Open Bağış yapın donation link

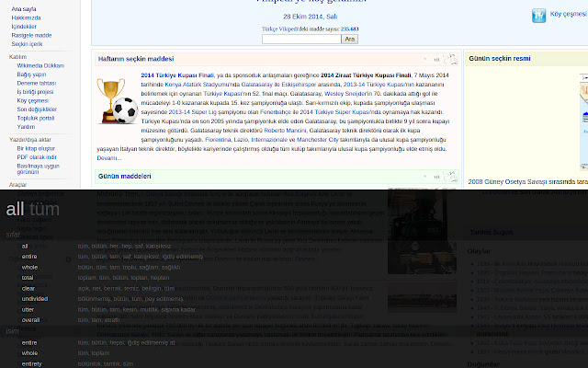[x=31, y=75]
